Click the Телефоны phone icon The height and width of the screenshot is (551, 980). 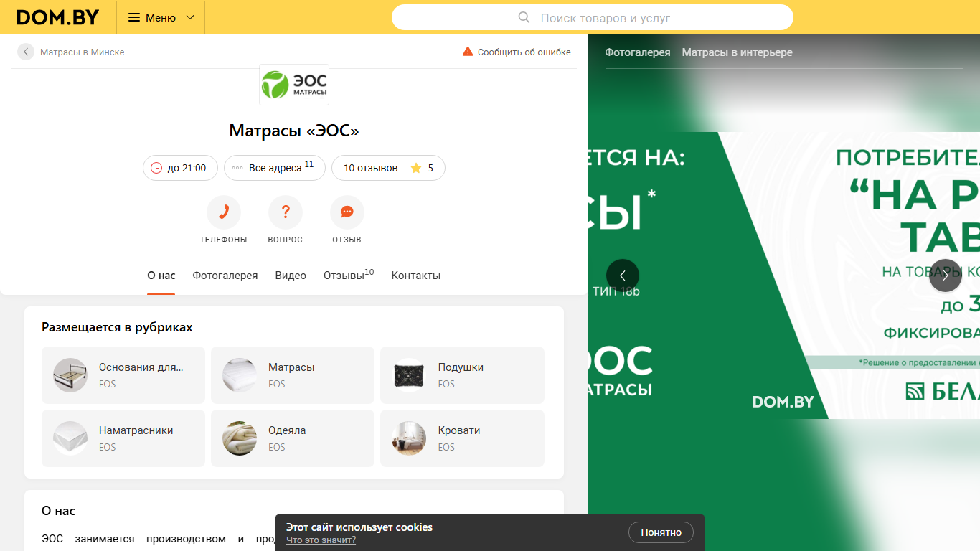coord(224,212)
